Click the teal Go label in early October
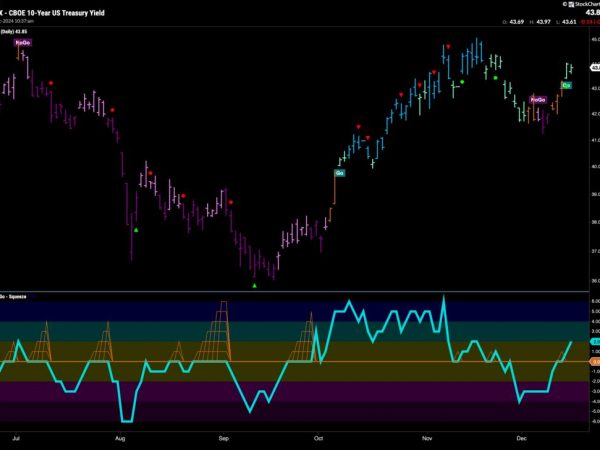The width and height of the screenshot is (600, 450). click(339, 173)
